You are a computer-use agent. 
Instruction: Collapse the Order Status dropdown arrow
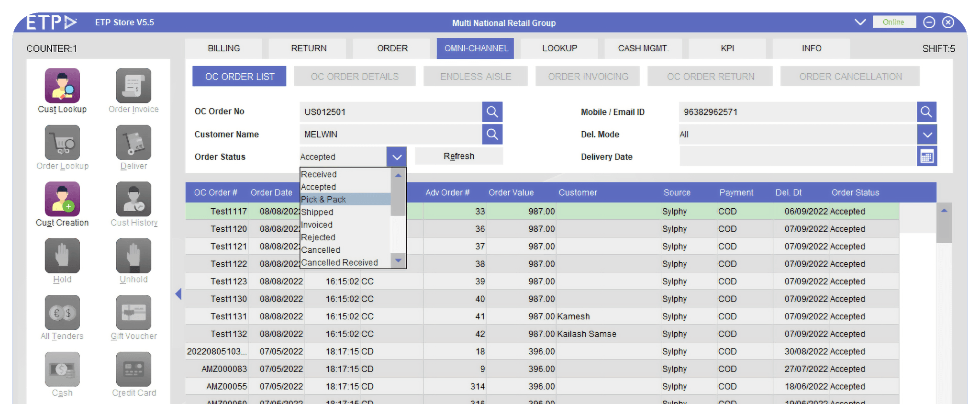click(396, 157)
